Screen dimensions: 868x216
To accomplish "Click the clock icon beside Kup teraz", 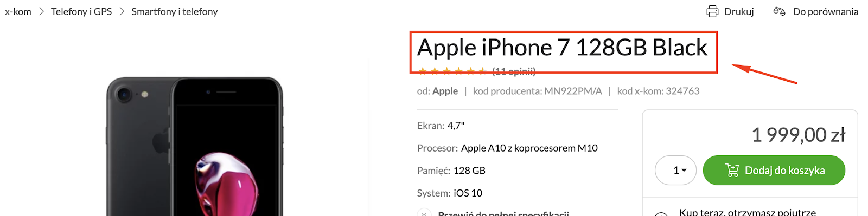I will (661, 214).
